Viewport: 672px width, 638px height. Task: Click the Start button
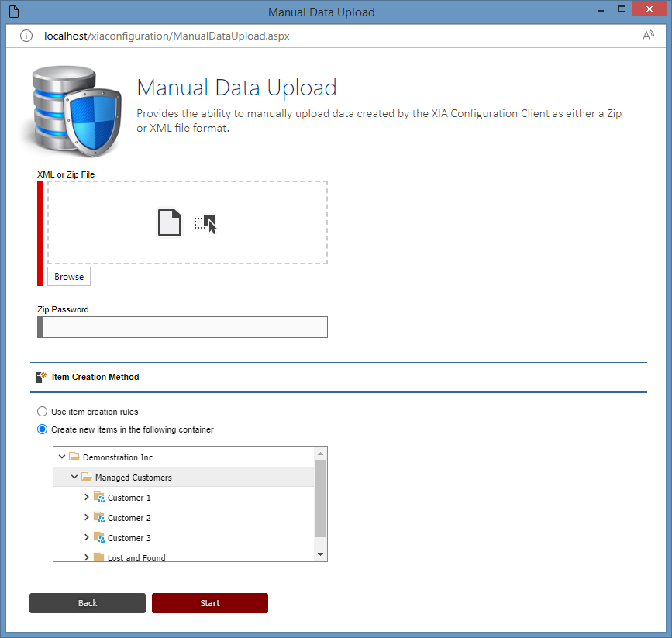210,603
